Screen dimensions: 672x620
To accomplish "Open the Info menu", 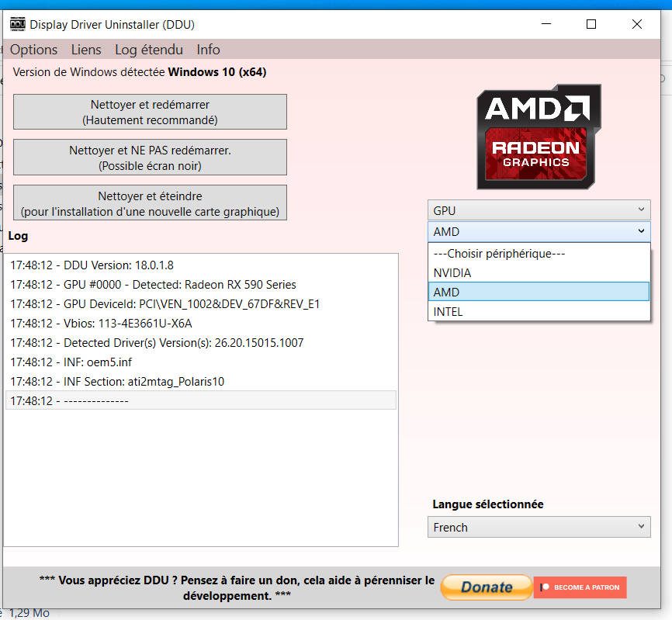I will 208,50.
